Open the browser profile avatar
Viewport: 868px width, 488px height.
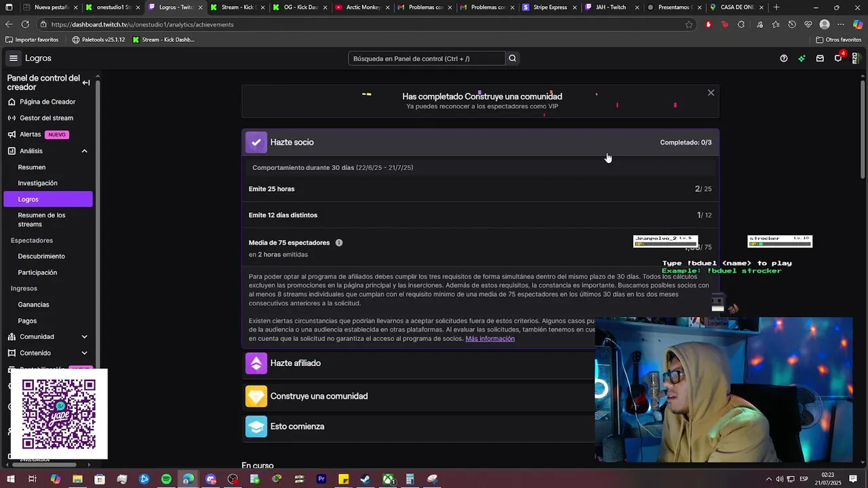(x=825, y=24)
